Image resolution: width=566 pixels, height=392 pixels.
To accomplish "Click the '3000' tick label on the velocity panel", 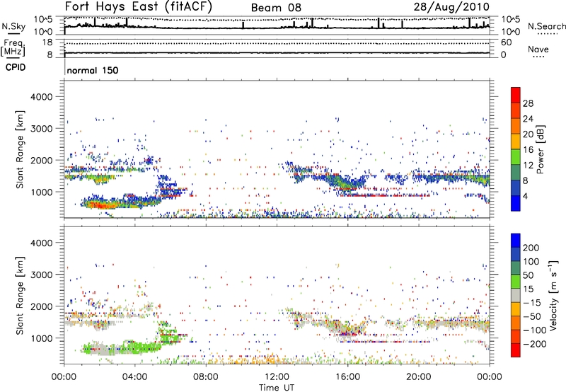I will pos(42,275).
